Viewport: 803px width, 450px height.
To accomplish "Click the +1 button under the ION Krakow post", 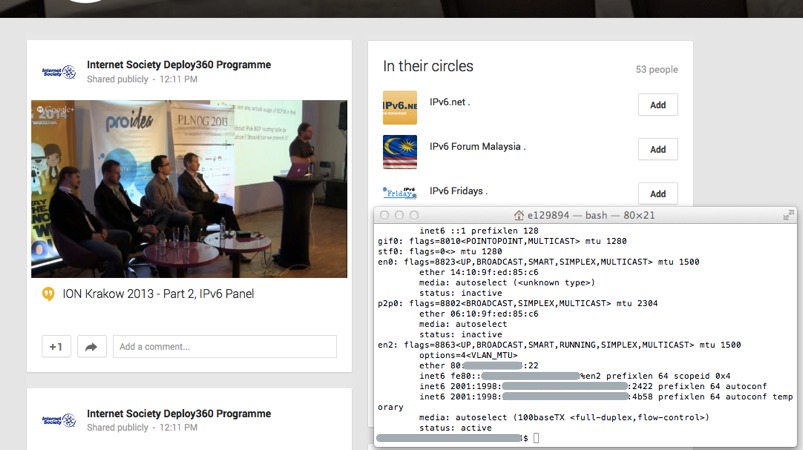I will [x=56, y=346].
